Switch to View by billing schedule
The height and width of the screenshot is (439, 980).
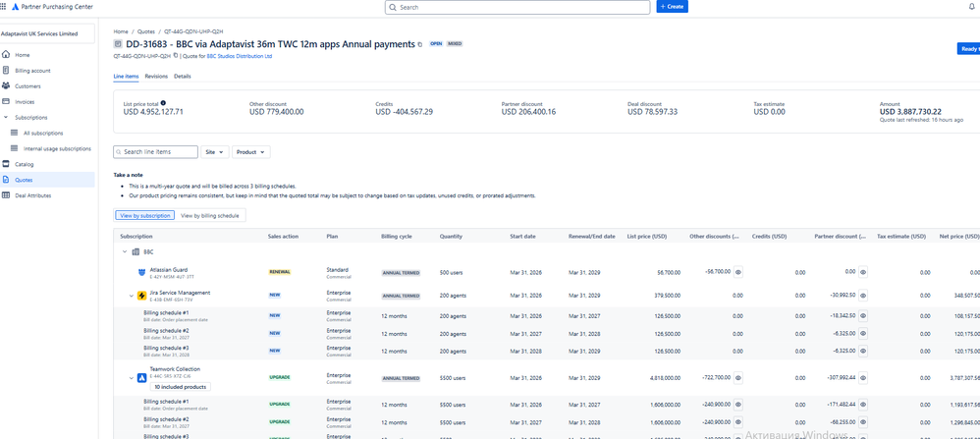pyautogui.click(x=209, y=215)
